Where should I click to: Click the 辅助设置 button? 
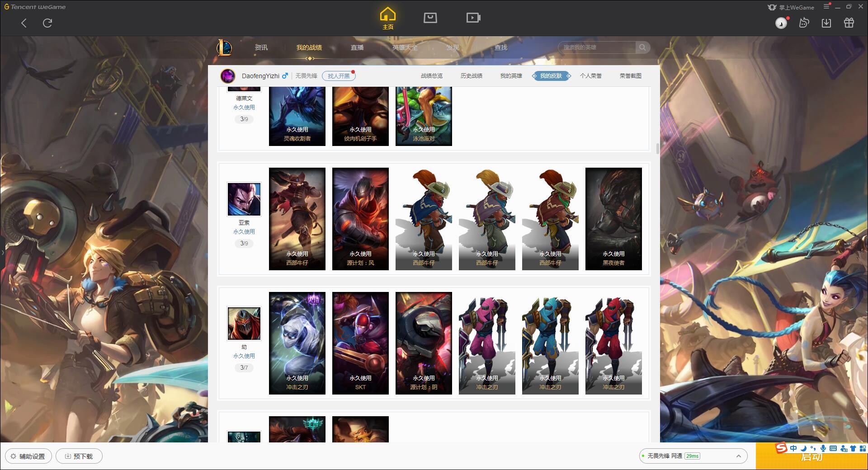coord(28,456)
